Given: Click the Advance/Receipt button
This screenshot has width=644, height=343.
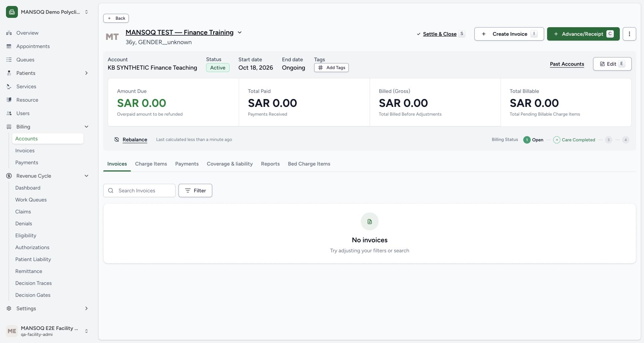Looking at the screenshot, I should (x=583, y=34).
